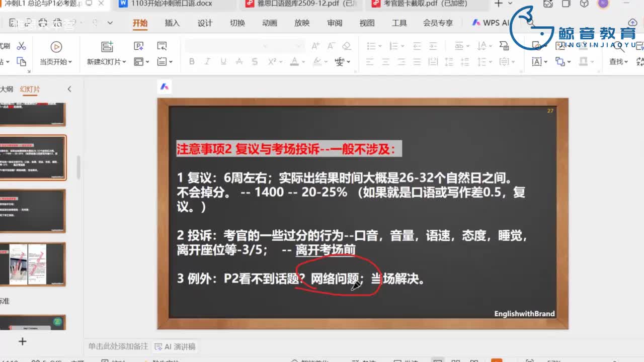This screenshot has height=362, width=644.
Task: Click the cloud upload icon at top right
Action: click(632, 23)
